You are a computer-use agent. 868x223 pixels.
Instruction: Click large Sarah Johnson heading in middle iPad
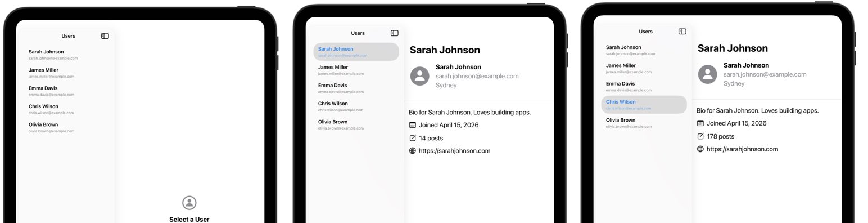445,50
